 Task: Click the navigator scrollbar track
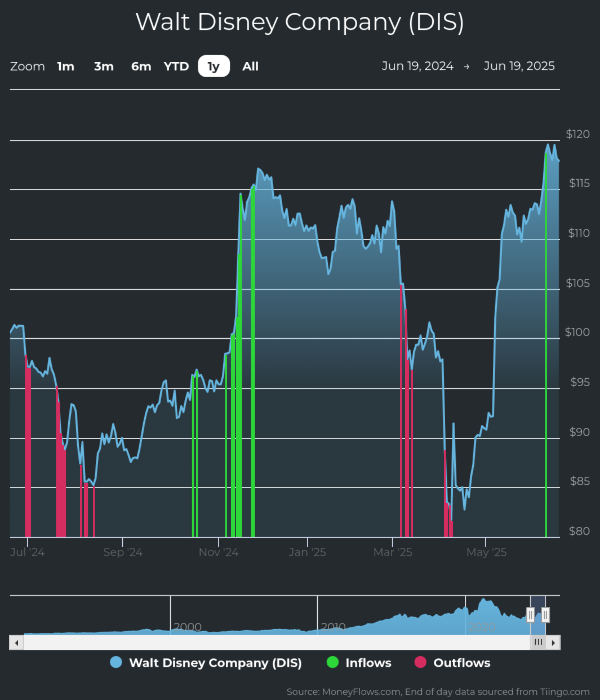(277, 643)
